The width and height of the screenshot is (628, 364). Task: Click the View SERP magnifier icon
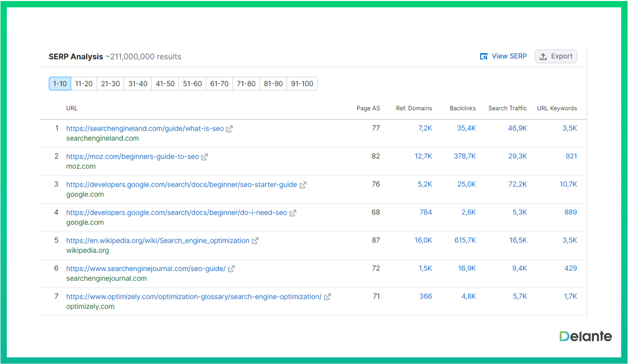pos(484,57)
